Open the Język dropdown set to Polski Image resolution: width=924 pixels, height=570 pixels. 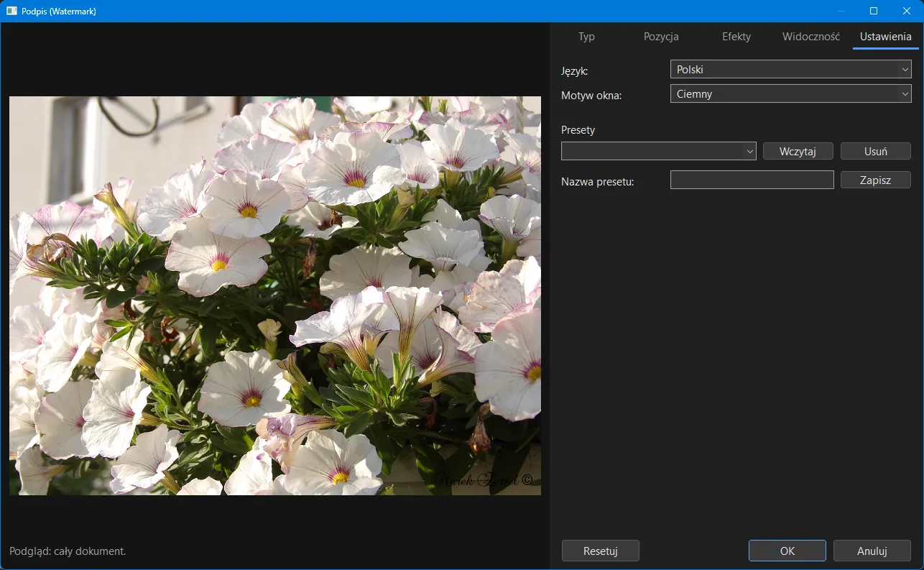(x=790, y=70)
